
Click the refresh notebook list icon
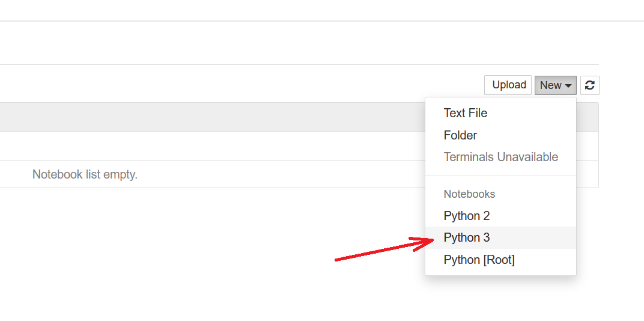[x=590, y=85]
